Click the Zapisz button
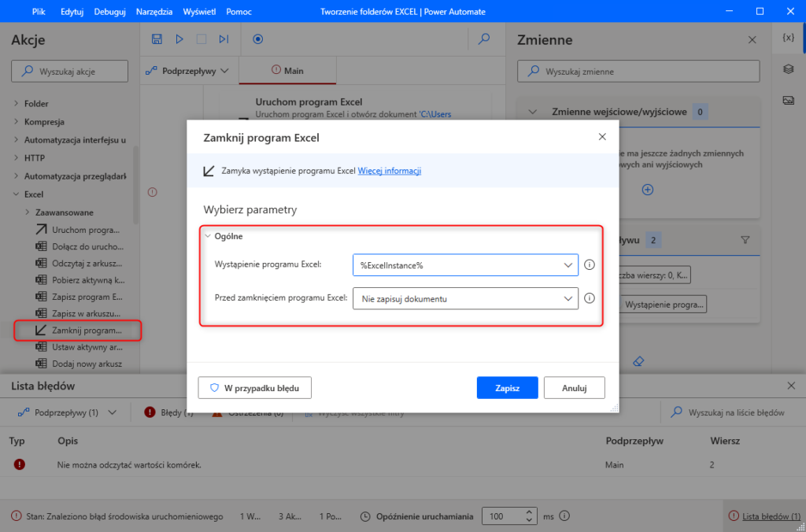This screenshot has width=806, height=532. (507, 388)
